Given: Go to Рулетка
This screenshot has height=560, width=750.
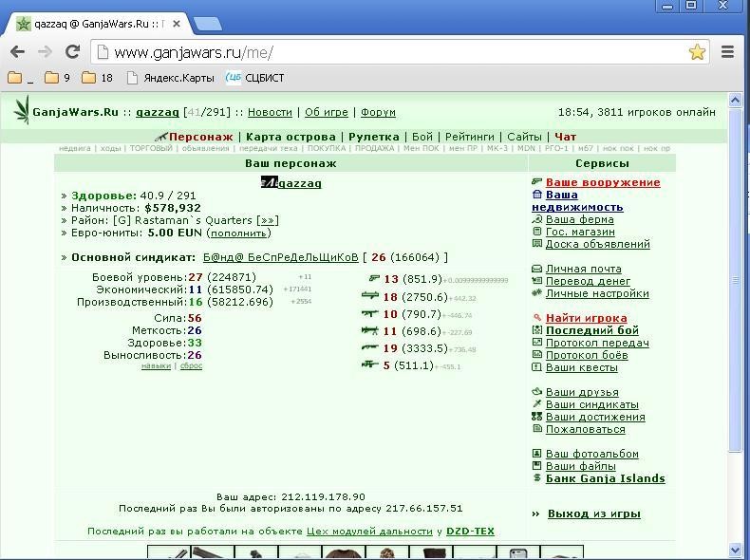Looking at the screenshot, I should coord(373,137).
